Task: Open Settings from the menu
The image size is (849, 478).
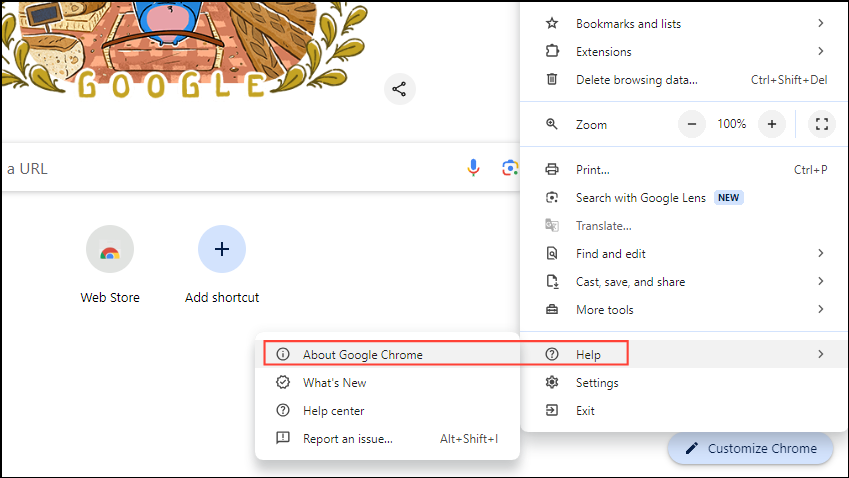Action: (x=684, y=382)
